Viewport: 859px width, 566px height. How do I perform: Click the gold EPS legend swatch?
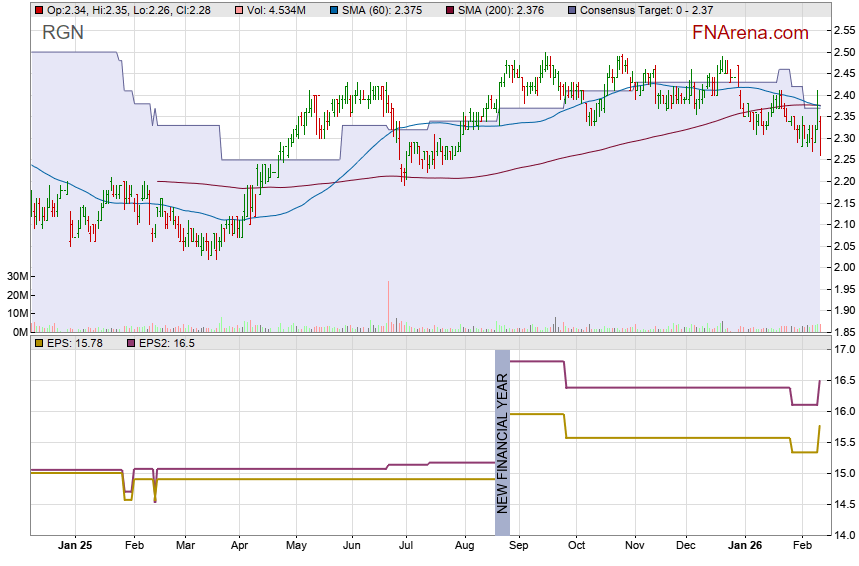pos(39,343)
